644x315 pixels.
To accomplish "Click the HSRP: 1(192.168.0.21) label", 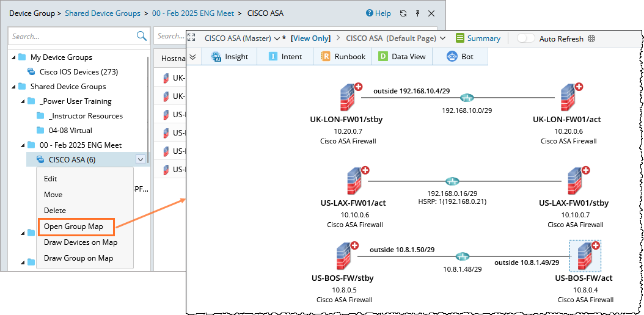I will coord(452,201).
